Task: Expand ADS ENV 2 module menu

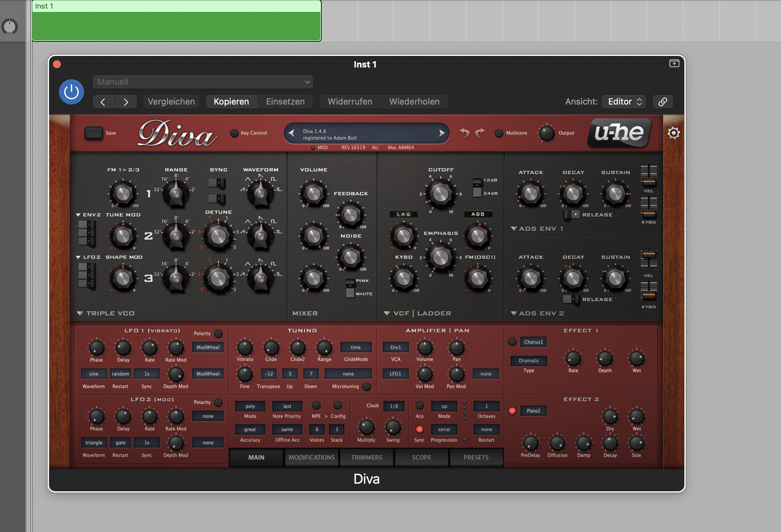Action: [514, 313]
